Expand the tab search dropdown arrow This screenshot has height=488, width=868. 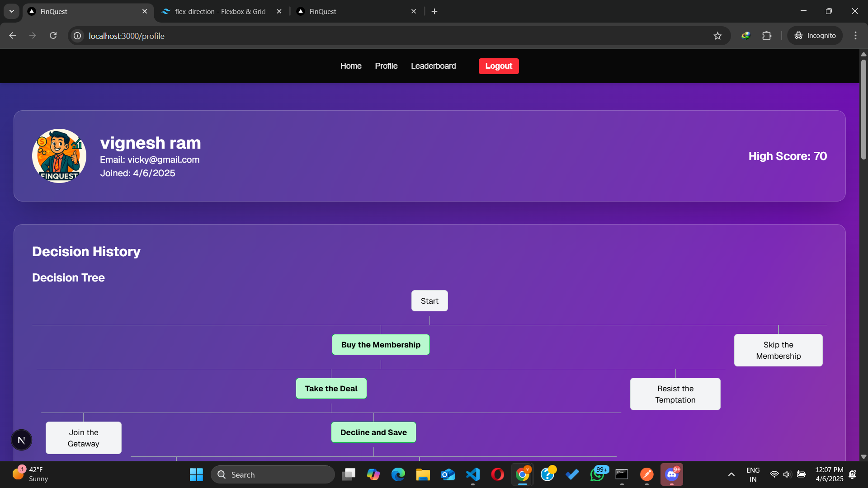[x=12, y=11]
